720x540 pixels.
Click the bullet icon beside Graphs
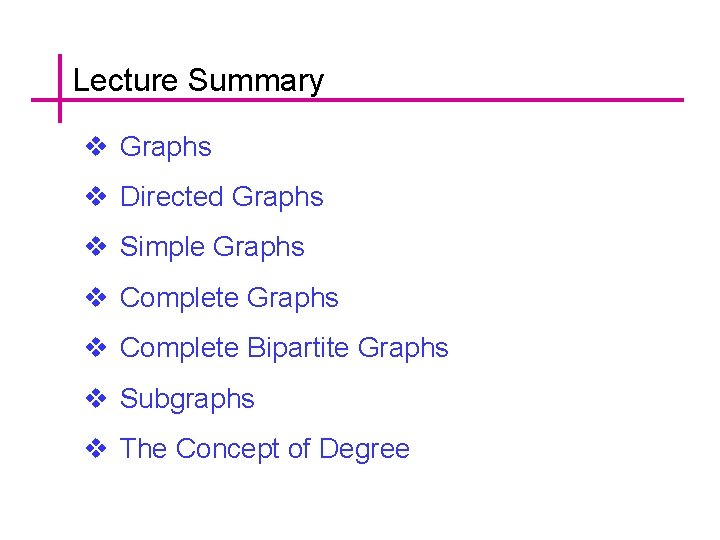[x=96, y=147]
